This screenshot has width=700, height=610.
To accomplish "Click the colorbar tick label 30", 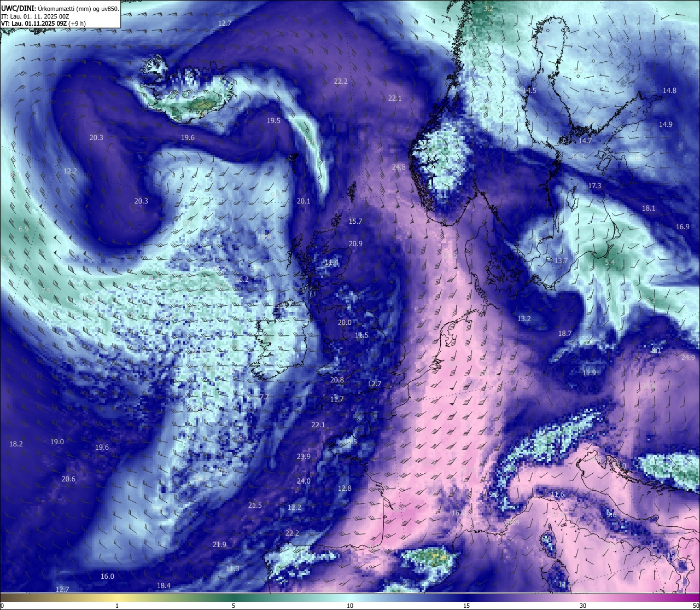I will point(583,606).
